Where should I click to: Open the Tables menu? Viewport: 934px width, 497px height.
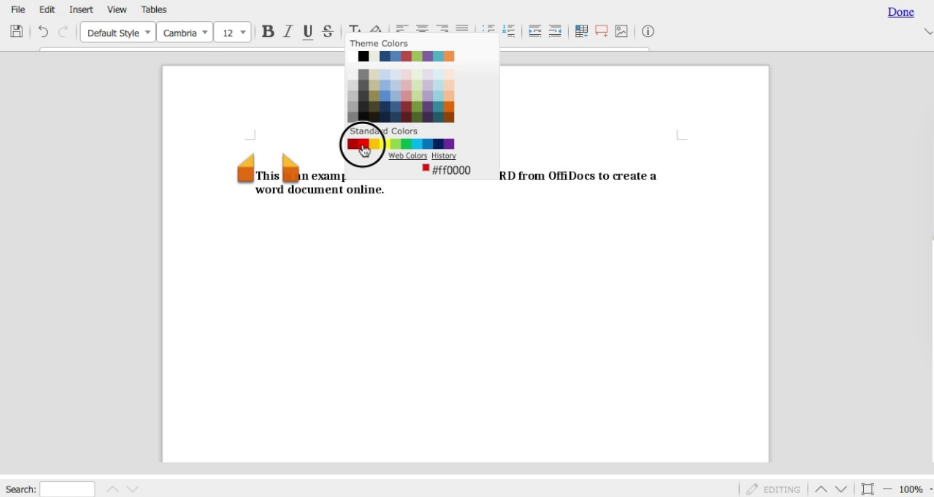coord(154,9)
